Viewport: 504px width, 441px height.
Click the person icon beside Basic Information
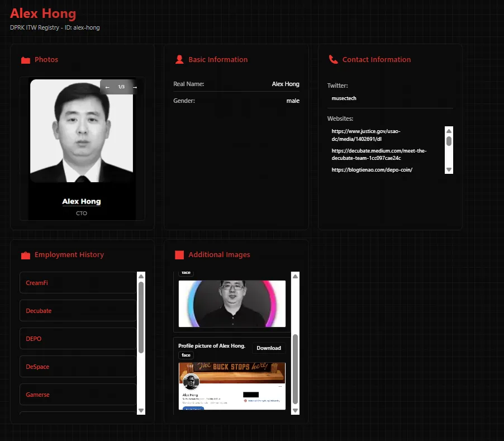(179, 60)
